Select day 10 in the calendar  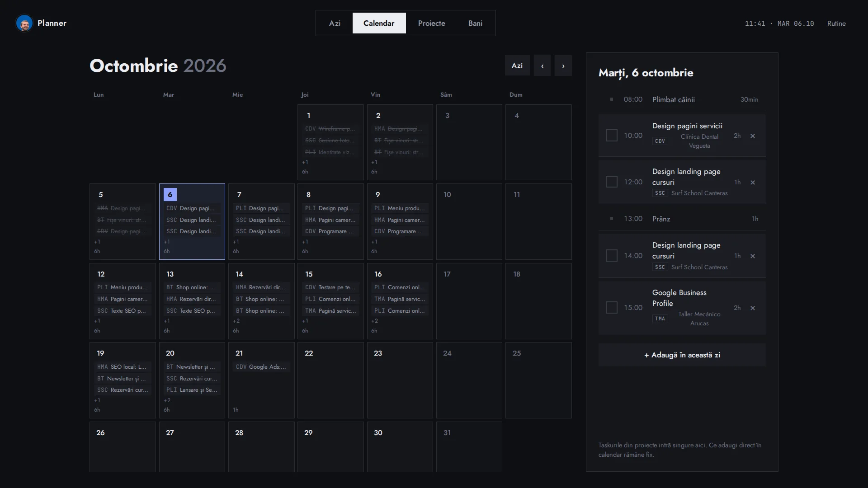tap(469, 221)
